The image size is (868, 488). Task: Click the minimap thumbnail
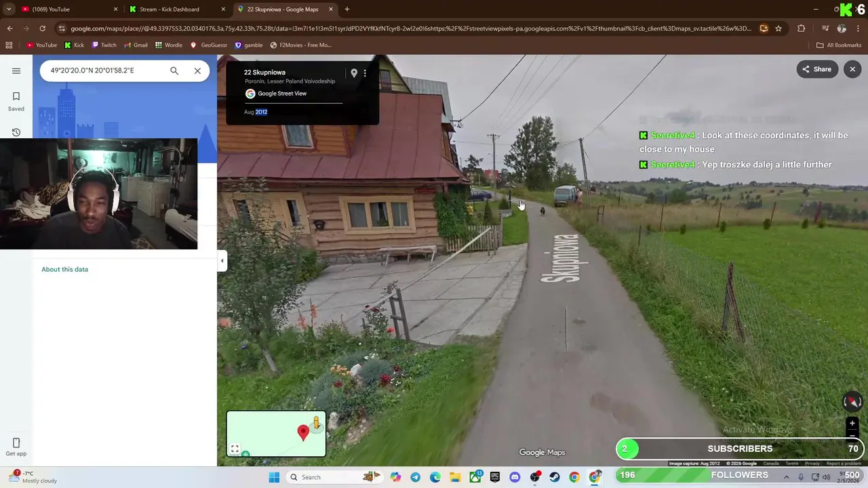276,434
